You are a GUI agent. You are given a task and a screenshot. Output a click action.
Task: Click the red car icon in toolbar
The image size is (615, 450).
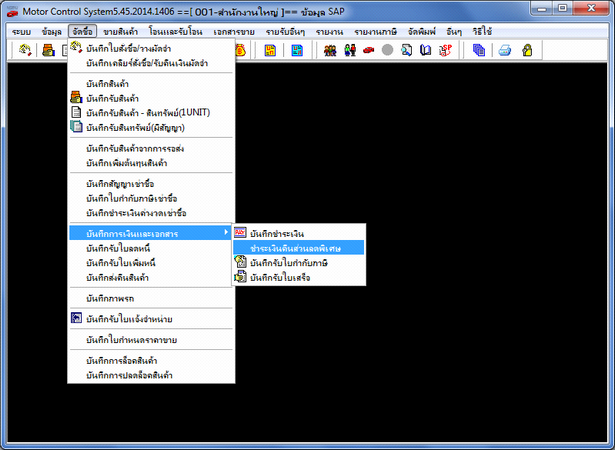tap(369, 50)
